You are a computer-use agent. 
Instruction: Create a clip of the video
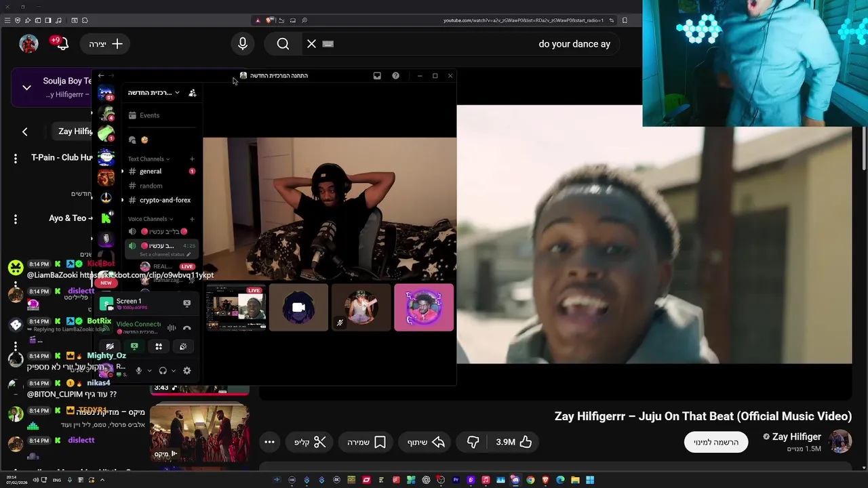(311, 442)
